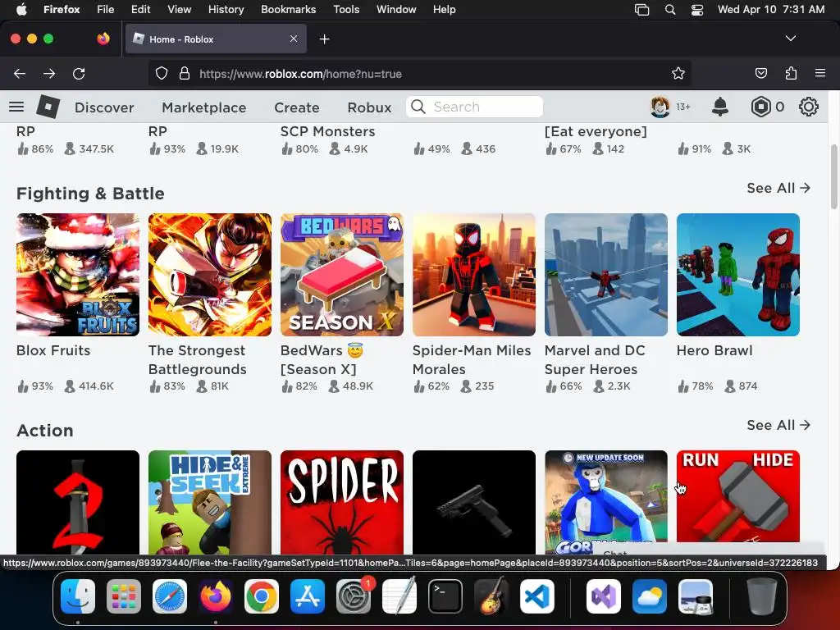
Task: Go to the Marketplace
Action: click(x=203, y=107)
